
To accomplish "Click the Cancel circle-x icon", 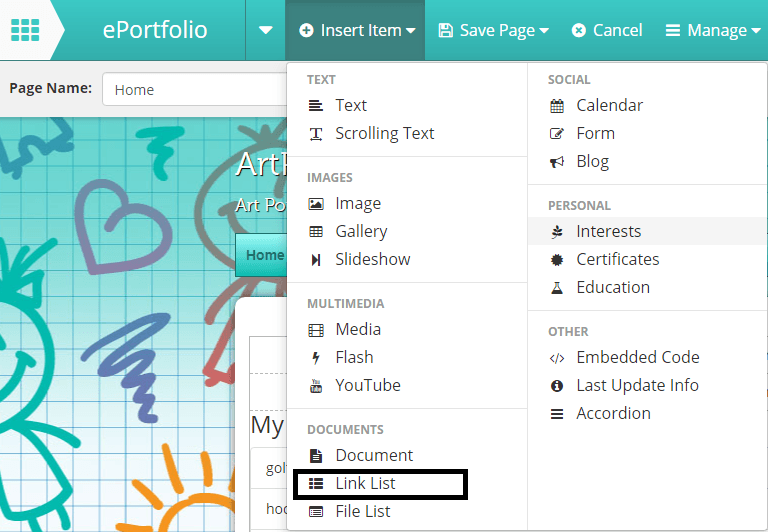I will point(578,30).
